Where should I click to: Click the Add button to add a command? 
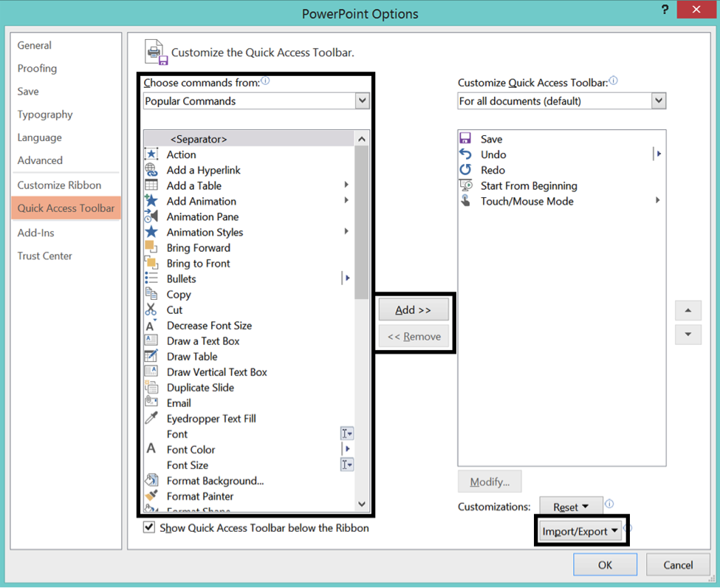tap(414, 310)
